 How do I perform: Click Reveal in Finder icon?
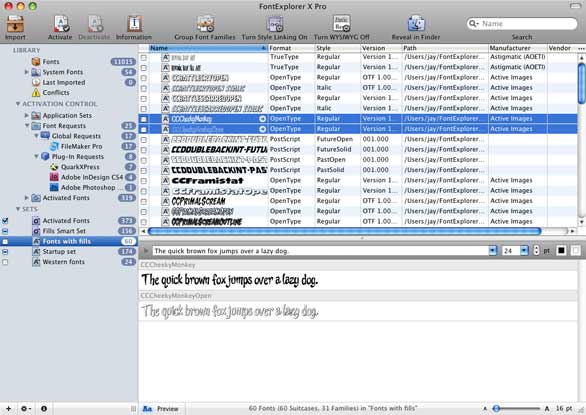tap(416, 24)
